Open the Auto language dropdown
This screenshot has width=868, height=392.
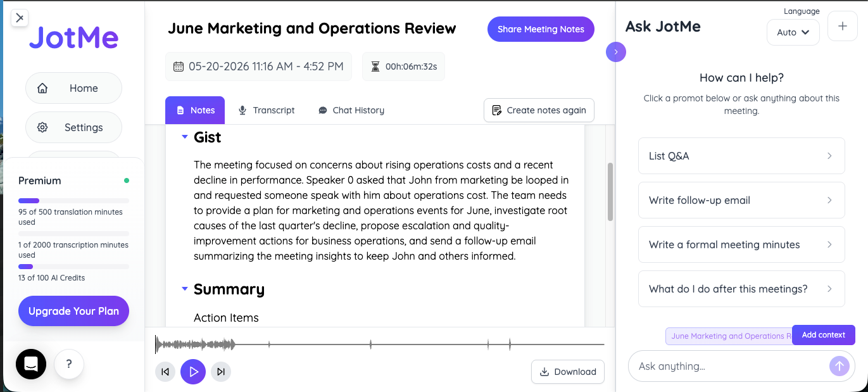793,32
